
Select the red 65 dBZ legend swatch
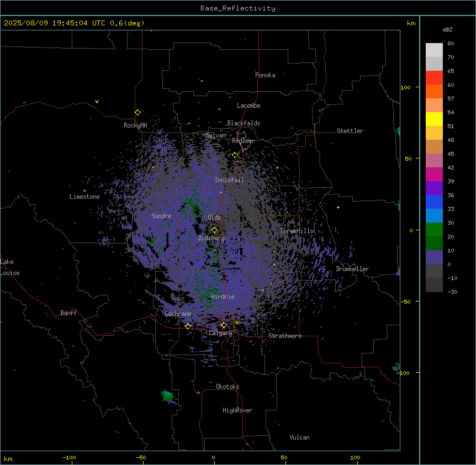click(434, 77)
